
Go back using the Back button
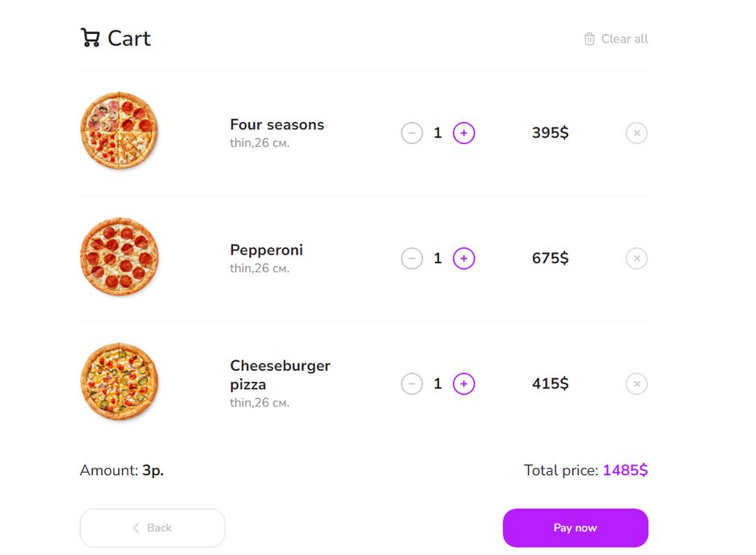pos(152,528)
